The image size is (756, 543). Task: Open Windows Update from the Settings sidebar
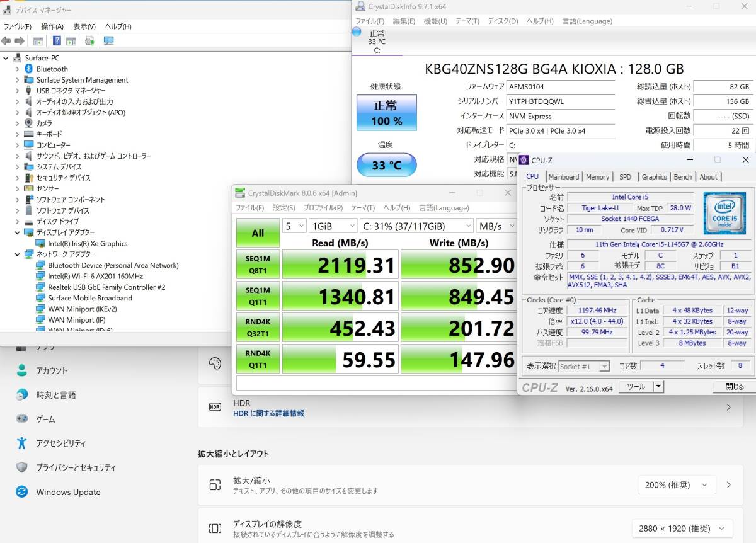tap(68, 492)
